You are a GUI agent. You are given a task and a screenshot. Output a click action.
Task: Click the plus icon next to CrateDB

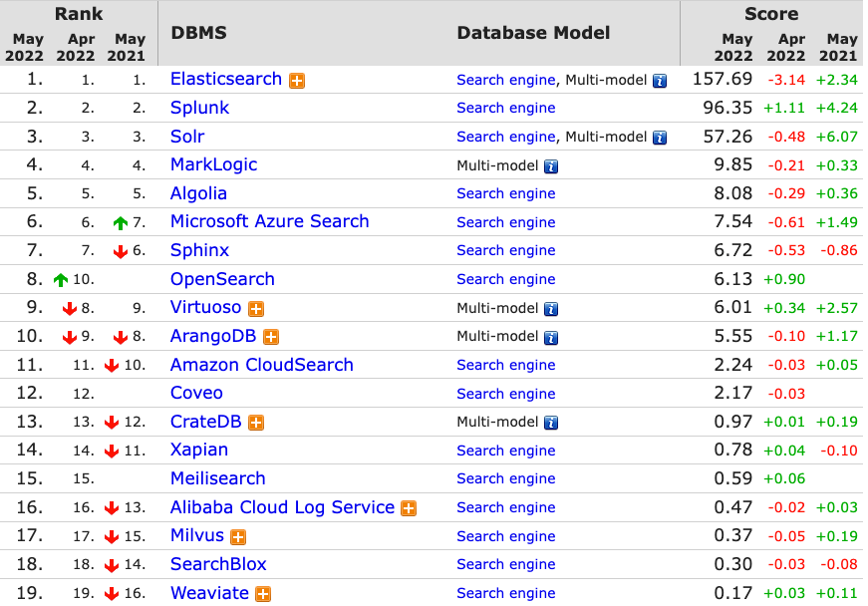click(x=256, y=423)
